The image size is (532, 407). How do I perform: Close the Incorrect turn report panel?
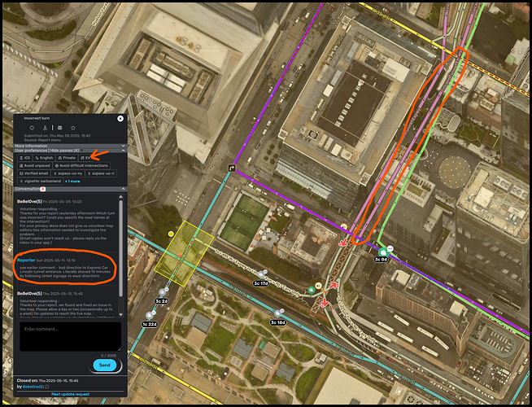tap(120, 119)
